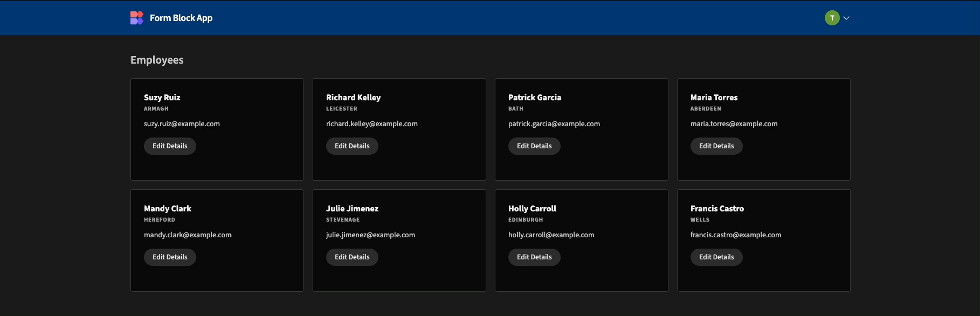980x316 pixels.
Task: Edit details for Richard Kelley
Action: click(x=352, y=146)
